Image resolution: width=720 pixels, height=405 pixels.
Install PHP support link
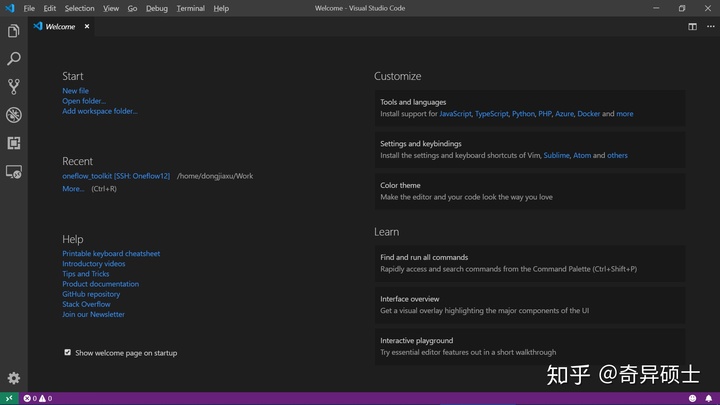point(545,114)
